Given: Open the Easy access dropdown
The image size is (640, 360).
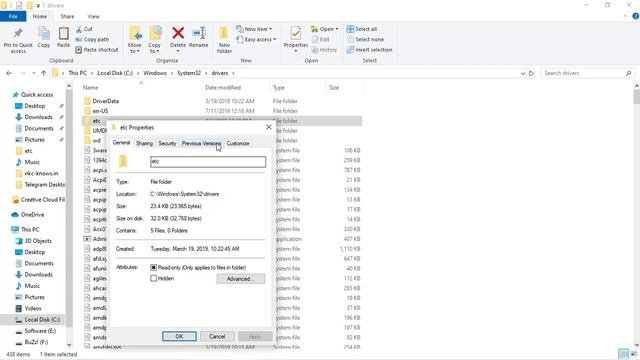Looking at the screenshot, I should tap(256, 40).
